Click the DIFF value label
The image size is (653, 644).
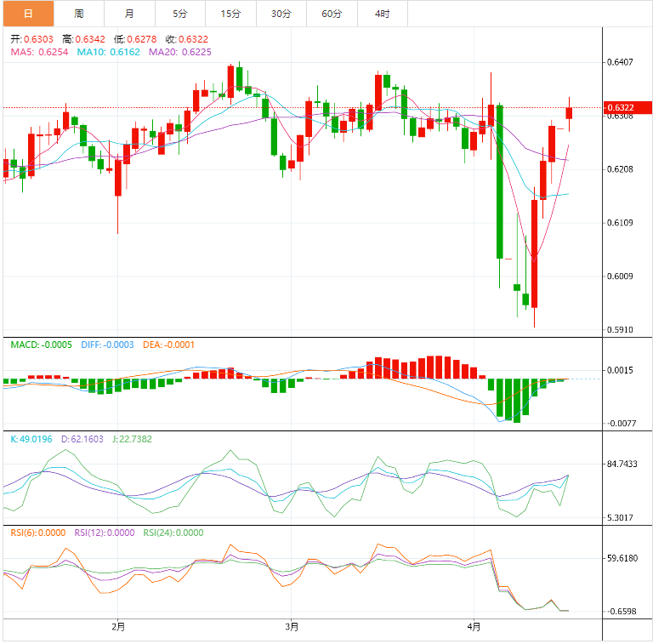[107, 345]
